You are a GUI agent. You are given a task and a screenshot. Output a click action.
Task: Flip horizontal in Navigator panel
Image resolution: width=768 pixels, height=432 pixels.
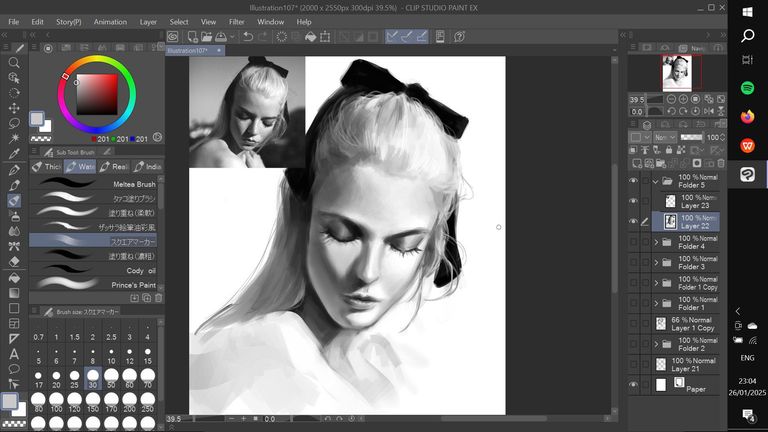tap(709, 111)
